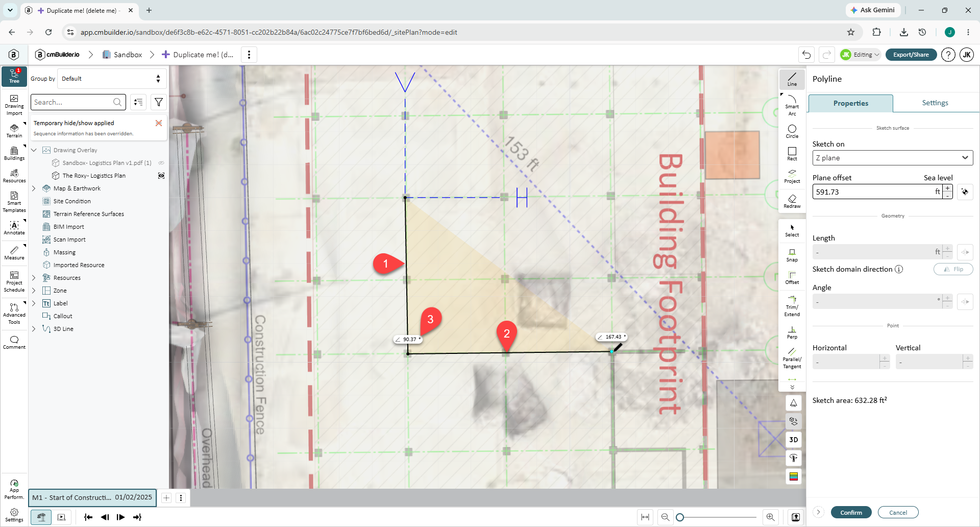Collapse the Drawing Overlay tree node
The image size is (980, 527).
(34, 150)
